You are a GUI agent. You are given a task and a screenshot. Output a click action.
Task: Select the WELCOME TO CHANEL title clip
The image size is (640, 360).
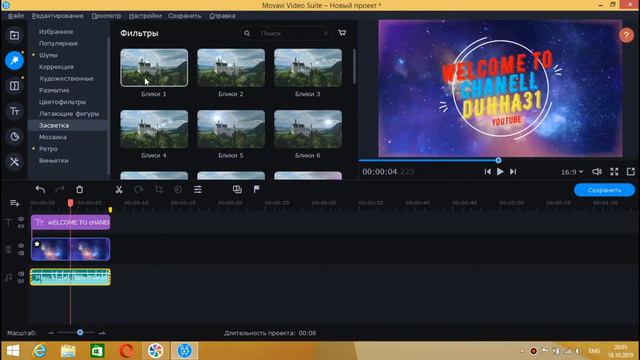[71, 222]
